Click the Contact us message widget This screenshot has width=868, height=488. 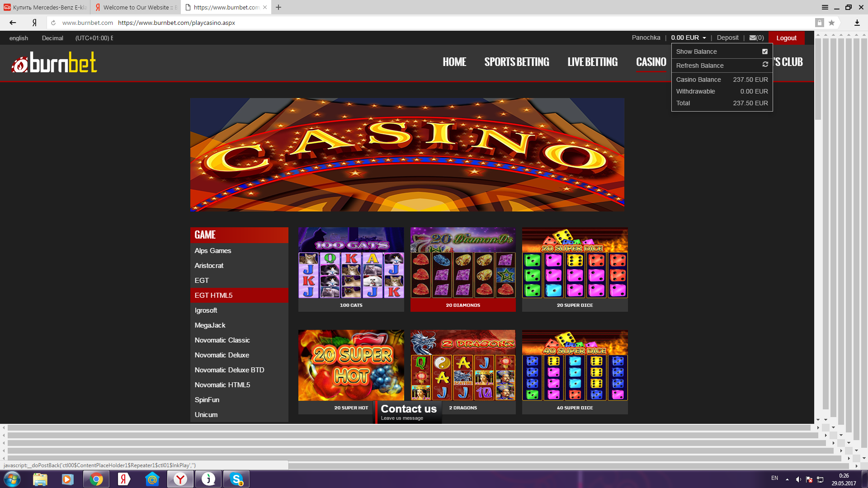click(x=408, y=412)
